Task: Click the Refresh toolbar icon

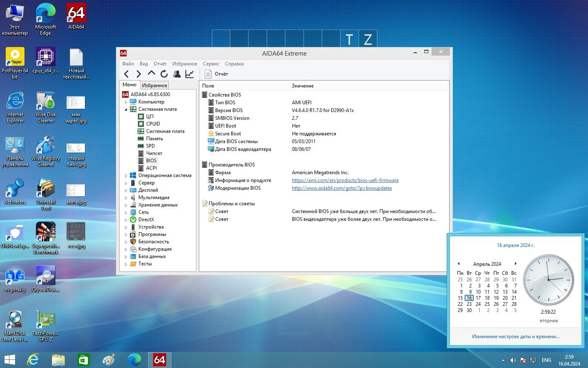Action: [164, 74]
